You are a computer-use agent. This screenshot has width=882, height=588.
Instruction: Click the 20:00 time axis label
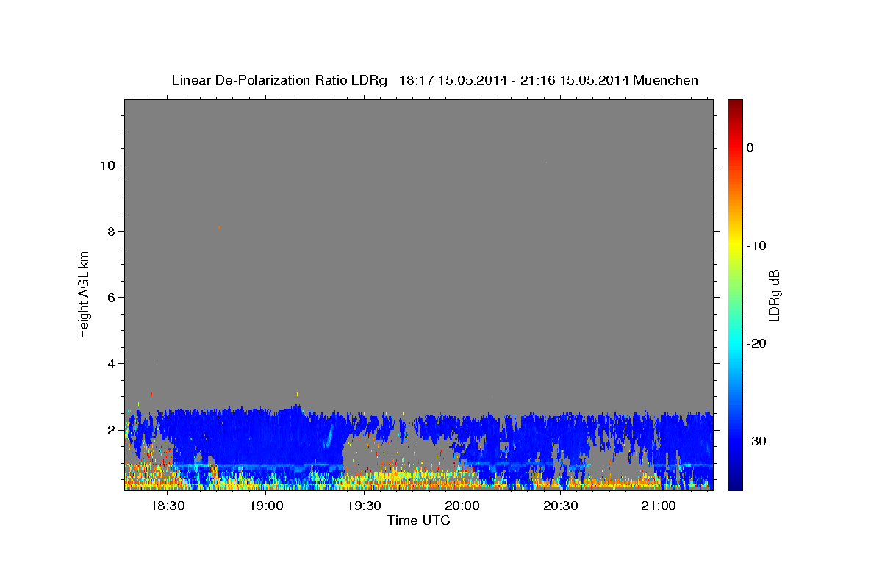point(462,506)
